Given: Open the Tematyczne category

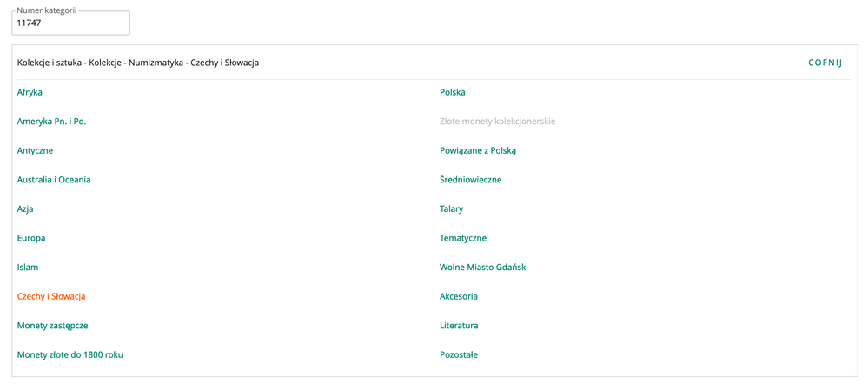Looking at the screenshot, I should pyautogui.click(x=463, y=238).
